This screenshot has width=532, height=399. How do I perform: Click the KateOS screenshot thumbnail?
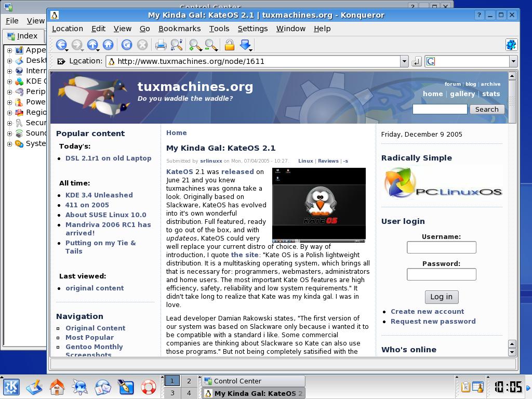pyautogui.click(x=319, y=205)
